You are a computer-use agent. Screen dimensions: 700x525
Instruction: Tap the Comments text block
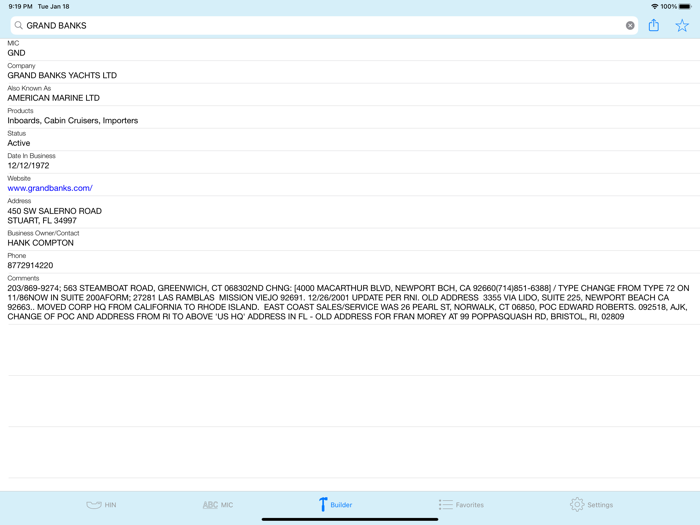point(348,302)
